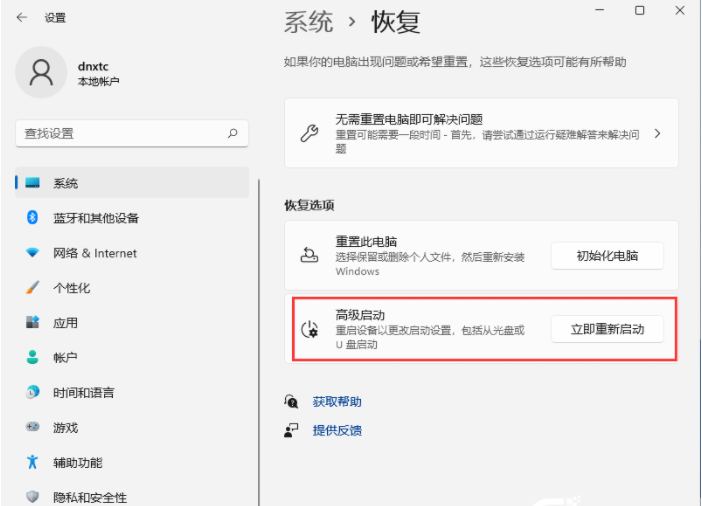This screenshot has height=506, width=702.
Task: Open Accessibility settings icon
Action: point(32,463)
